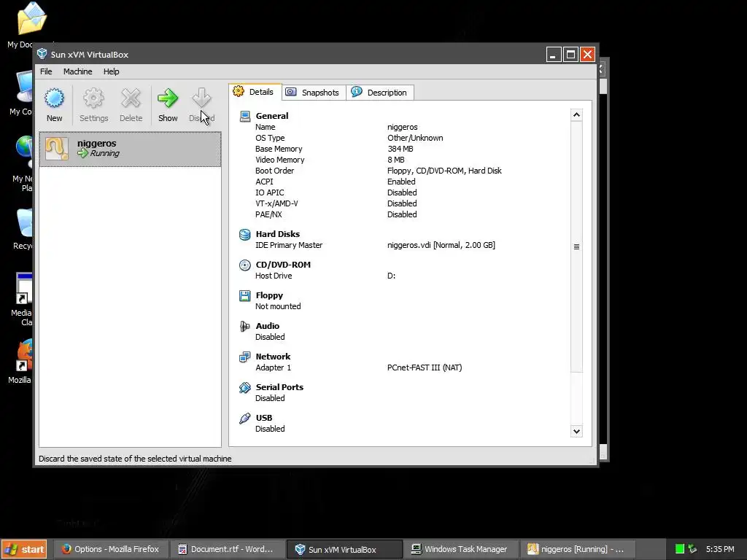Click the '384 MB' Base Memory value
Viewport: 747px width, 560px height.
(x=400, y=149)
